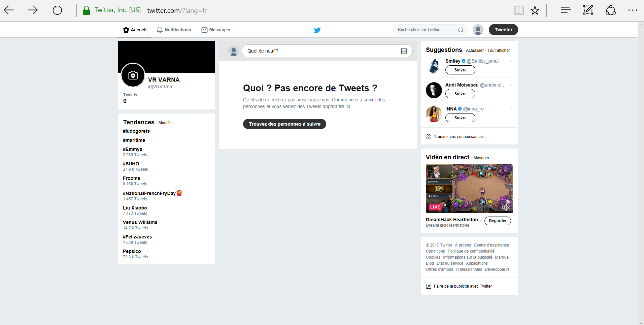This screenshot has width=644, height=325.
Task: Open the web note pen icon
Action: (x=588, y=10)
